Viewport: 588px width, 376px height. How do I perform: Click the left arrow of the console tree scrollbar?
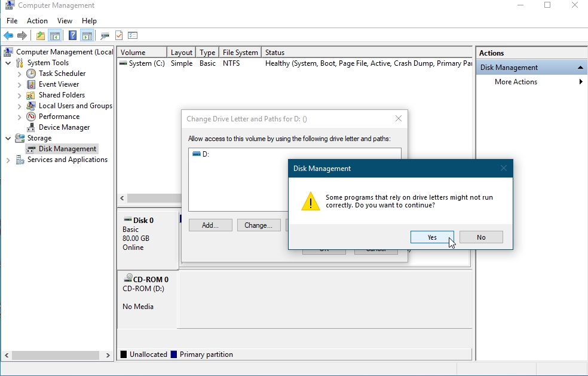click(7, 355)
